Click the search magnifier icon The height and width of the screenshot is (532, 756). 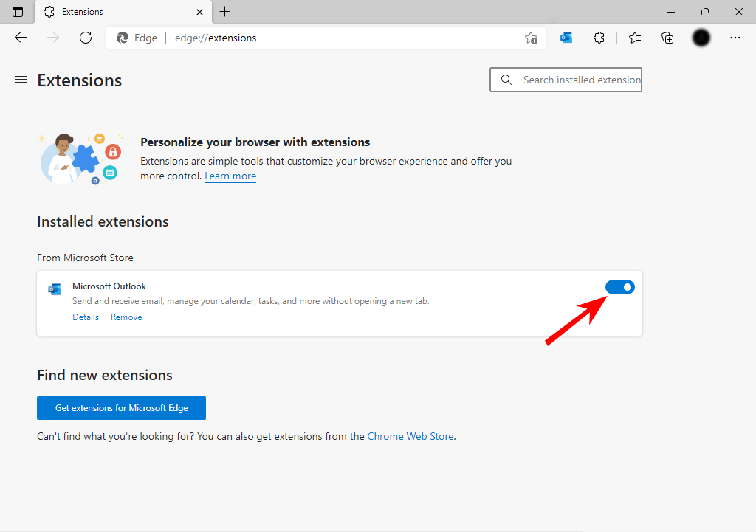point(506,80)
